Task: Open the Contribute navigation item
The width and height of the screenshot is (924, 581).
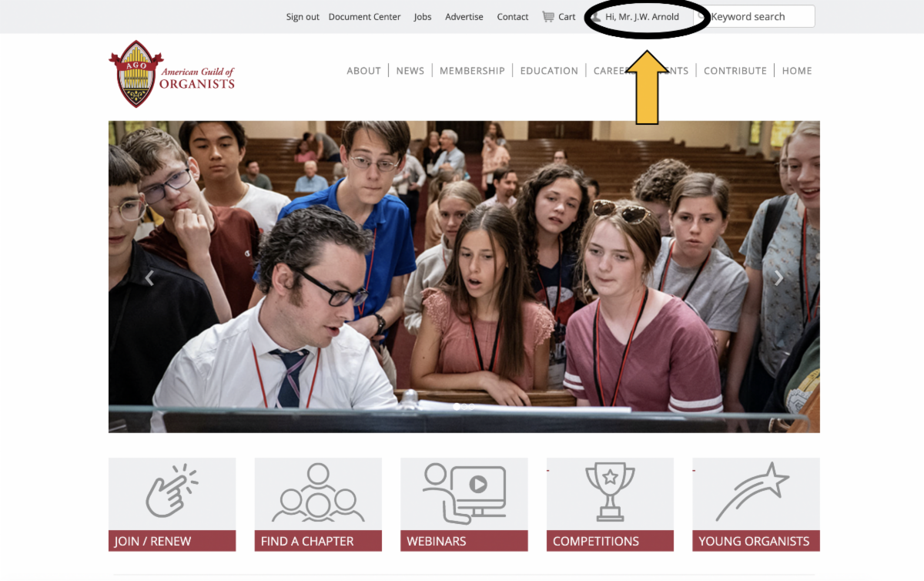Action: (x=735, y=71)
